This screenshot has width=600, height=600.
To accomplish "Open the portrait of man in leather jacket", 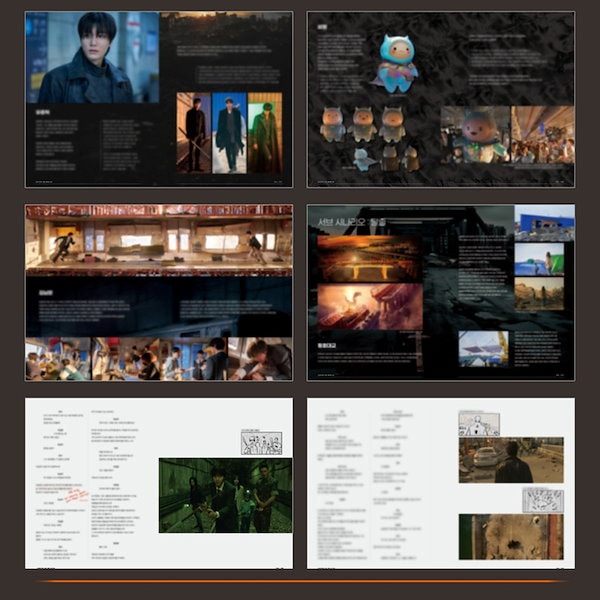I will [92, 57].
